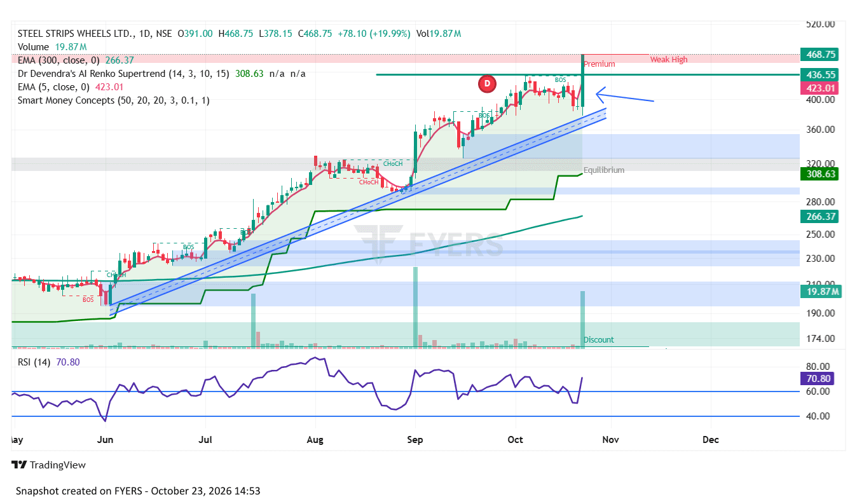Viewport: 857px width, 504px height.
Task: Click the 266.37 EMA tag on the price axis
Action: pos(821,217)
